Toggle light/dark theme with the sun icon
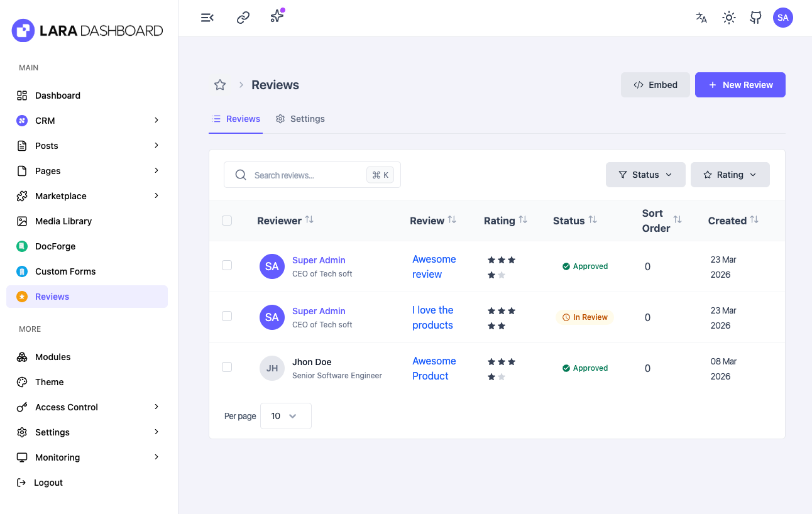 (x=728, y=18)
